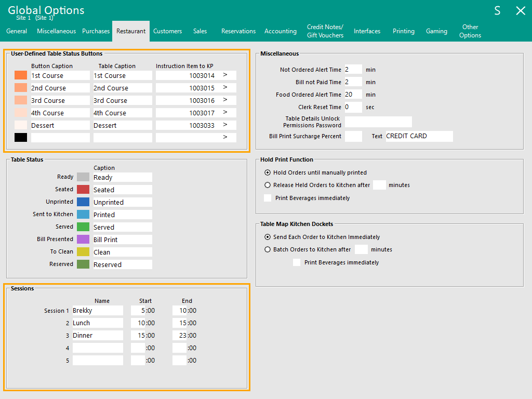Image resolution: width=532 pixels, height=399 pixels.
Task: Click the Served green status color box
Action: click(83, 227)
